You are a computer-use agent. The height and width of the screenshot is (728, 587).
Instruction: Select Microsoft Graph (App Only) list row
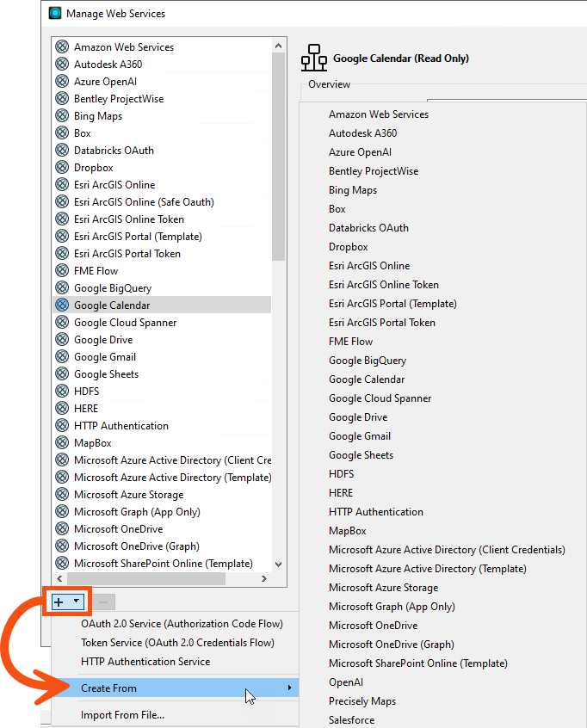point(162,511)
